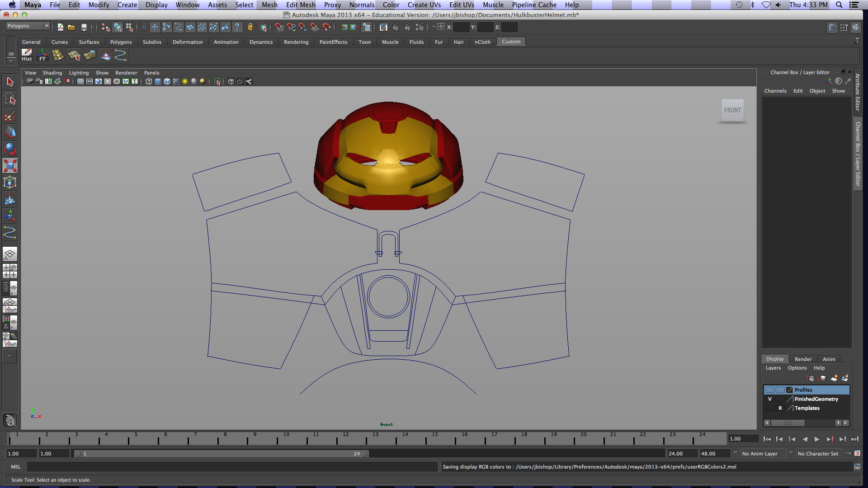This screenshot has width=868, height=488.
Task: Go to end of playback range
Action: click(x=854, y=439)
